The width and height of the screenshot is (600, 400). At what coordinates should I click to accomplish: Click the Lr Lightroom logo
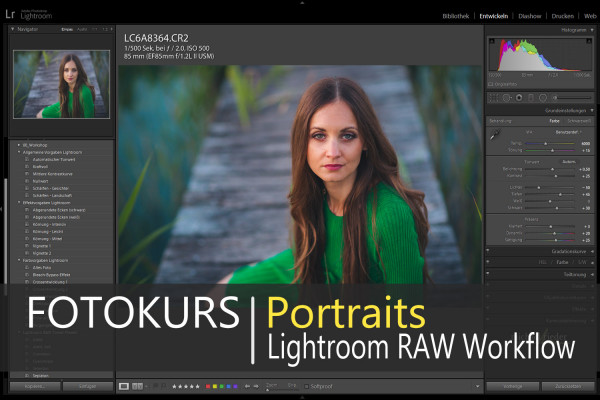click(x=29, y=15)
